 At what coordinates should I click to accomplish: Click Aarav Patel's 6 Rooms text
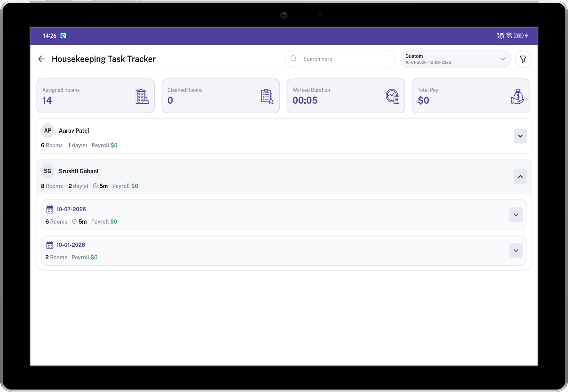tap(52, 145)
